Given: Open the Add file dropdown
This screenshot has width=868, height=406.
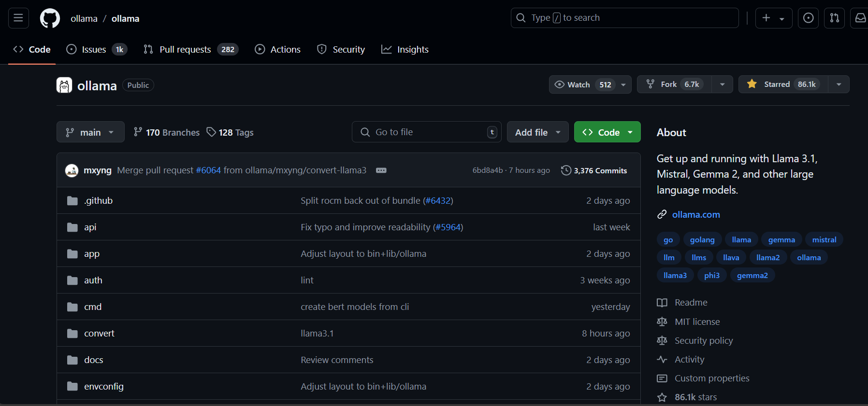Looking at the screenshot, I should coord(537,132).
